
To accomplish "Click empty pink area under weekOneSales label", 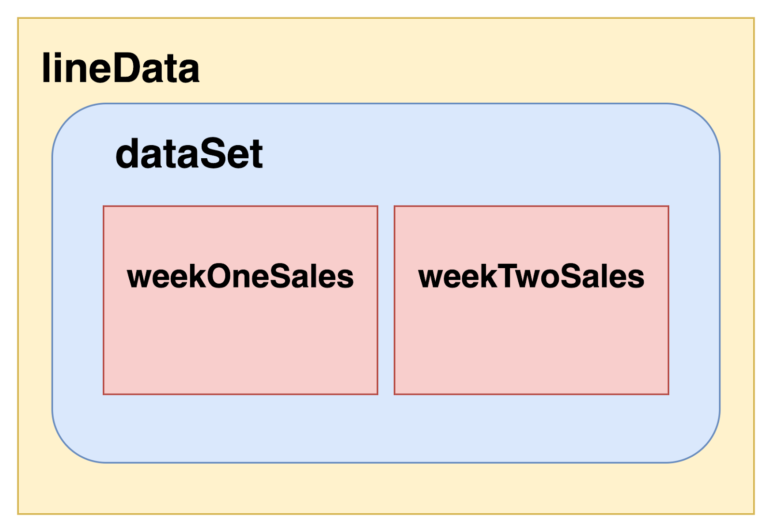I will coord(240,342).
